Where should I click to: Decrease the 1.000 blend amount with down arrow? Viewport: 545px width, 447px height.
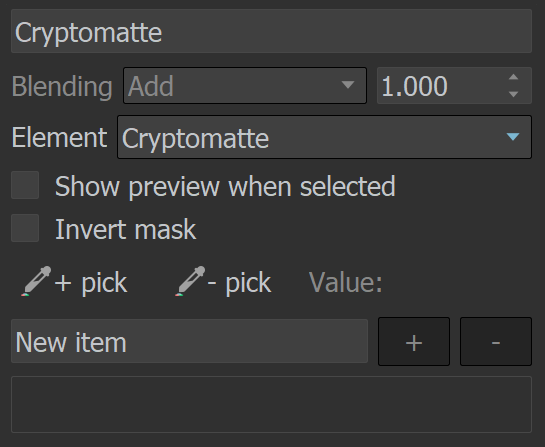[x=513, y=94]
